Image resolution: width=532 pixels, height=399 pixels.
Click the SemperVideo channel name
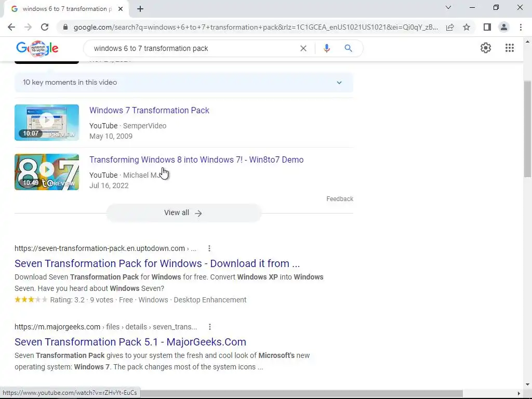click(x=144, y=126)
